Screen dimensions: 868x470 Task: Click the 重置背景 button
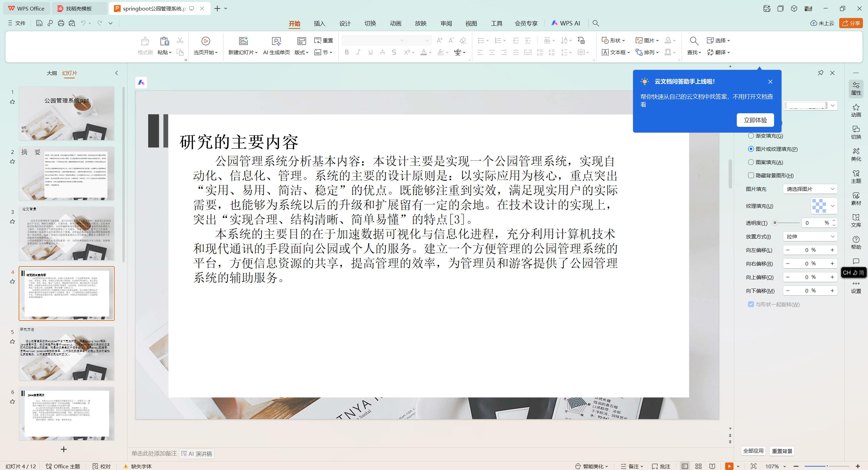(x=782, y=451)
